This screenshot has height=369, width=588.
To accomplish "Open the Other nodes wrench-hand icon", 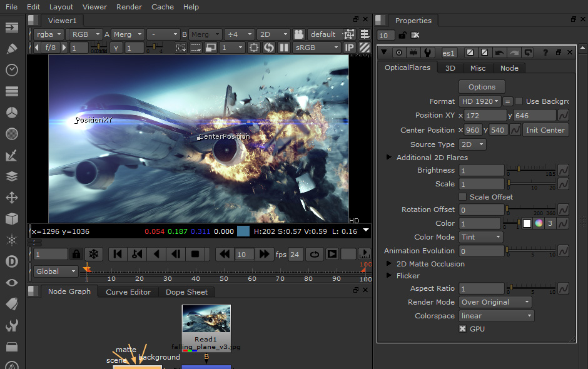I will [x=12, y=325].
